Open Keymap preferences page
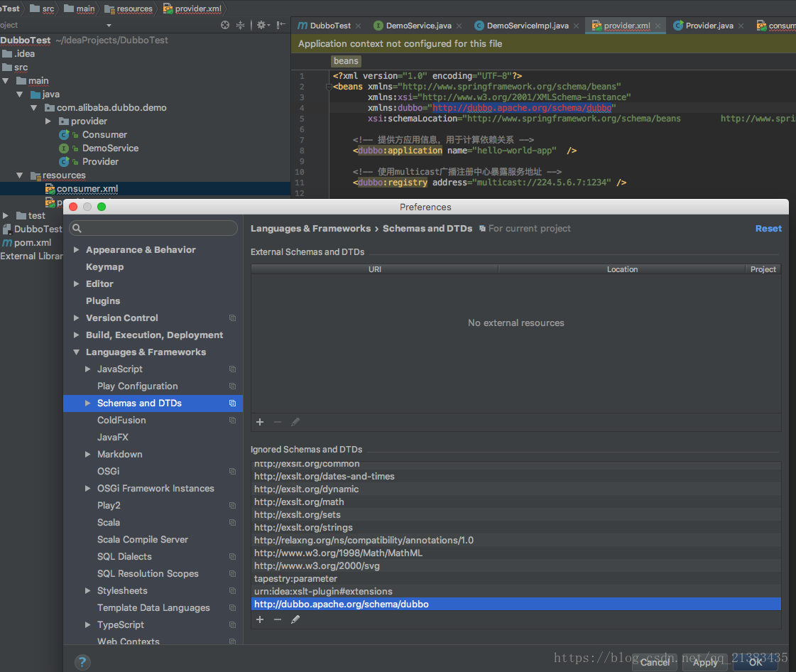796x672 pixels. pyautogui.click(x=104, y=266)
